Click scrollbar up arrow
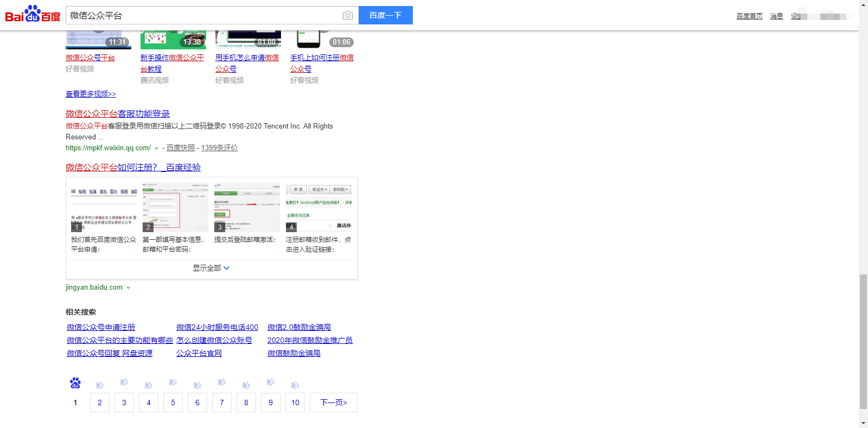 tap(863, 4)
